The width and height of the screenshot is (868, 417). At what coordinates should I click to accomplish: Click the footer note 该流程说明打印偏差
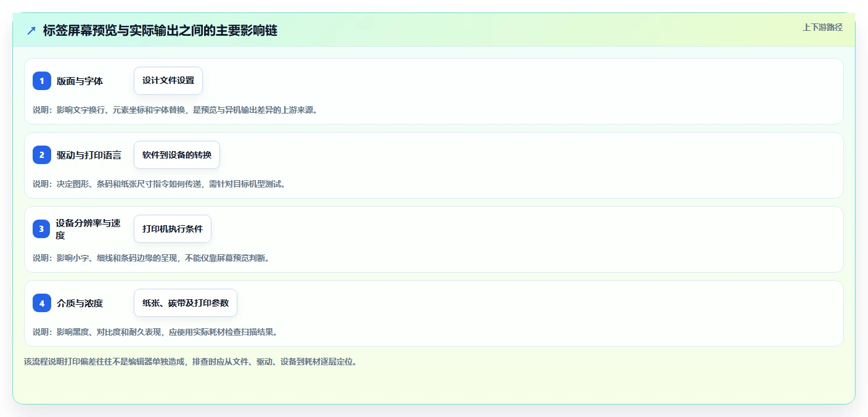pyautogui.click(x=190, y=361)
